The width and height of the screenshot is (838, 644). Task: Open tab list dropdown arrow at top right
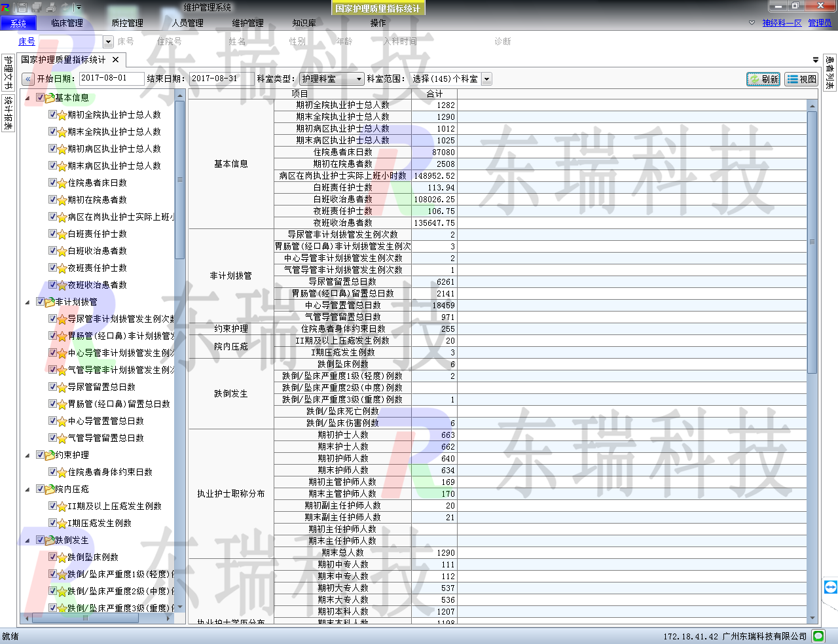click(815, 60)
